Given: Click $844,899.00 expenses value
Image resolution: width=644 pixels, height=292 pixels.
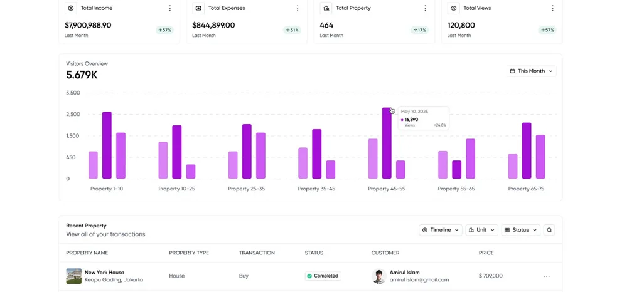Looking at the screenshot, I should coord(213,25).
